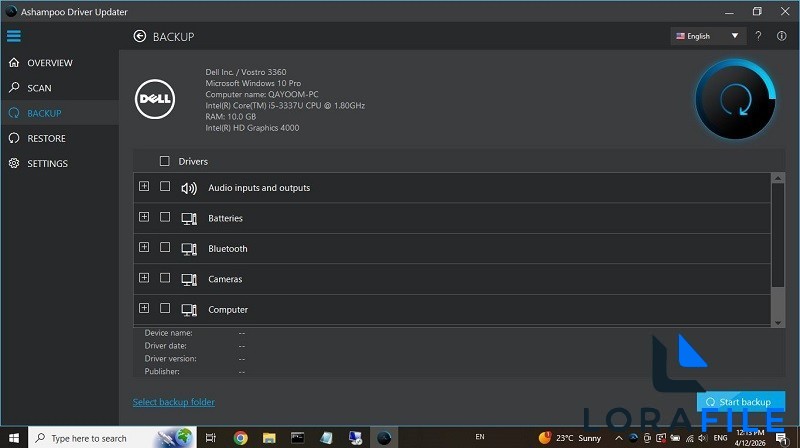Click the Type here to search box
800x448 pixels.
[112, 438]
